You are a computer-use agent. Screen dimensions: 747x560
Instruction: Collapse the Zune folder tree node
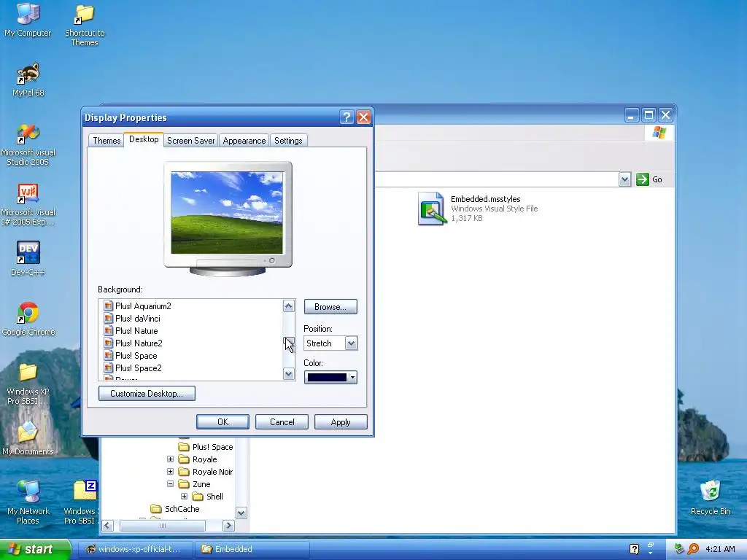point(170,484)
